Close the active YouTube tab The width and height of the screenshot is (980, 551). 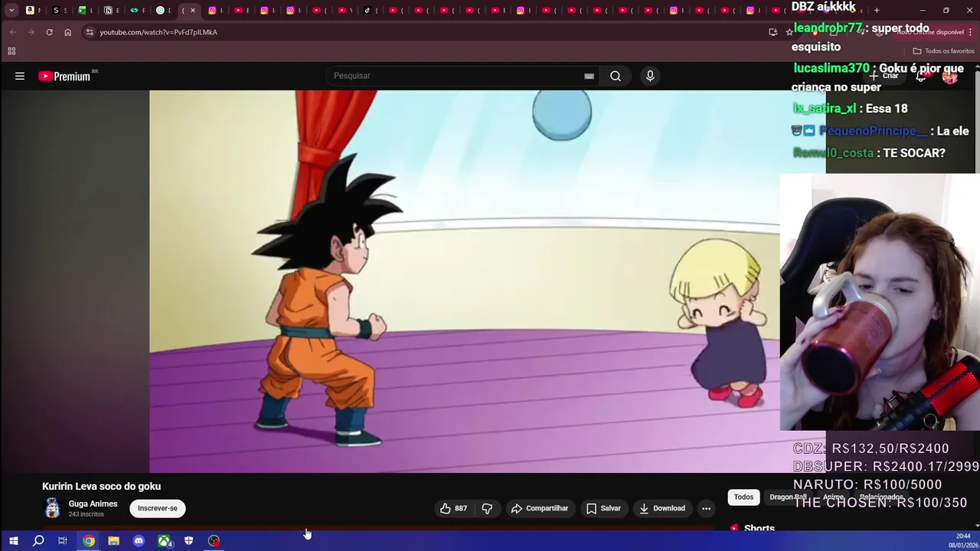[193, 11]
